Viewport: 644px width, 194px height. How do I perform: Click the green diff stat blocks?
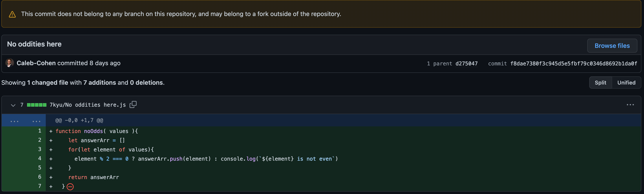point(37,105)
